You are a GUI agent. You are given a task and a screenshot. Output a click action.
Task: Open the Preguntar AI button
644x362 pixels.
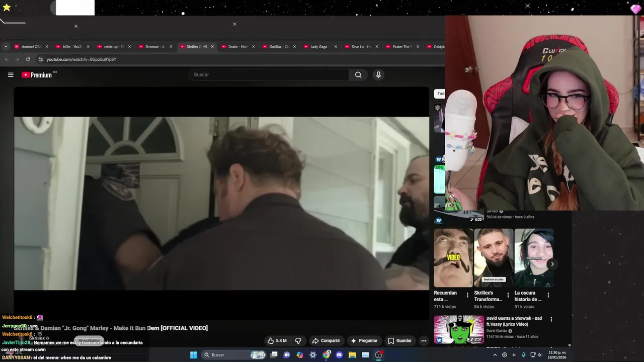tap(364, 341)
